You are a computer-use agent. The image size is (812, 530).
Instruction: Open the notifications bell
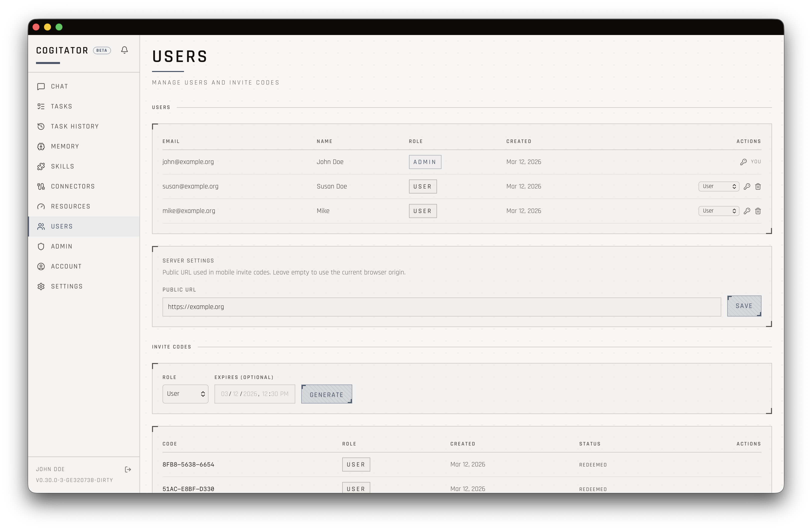click(x=124, y=50)
